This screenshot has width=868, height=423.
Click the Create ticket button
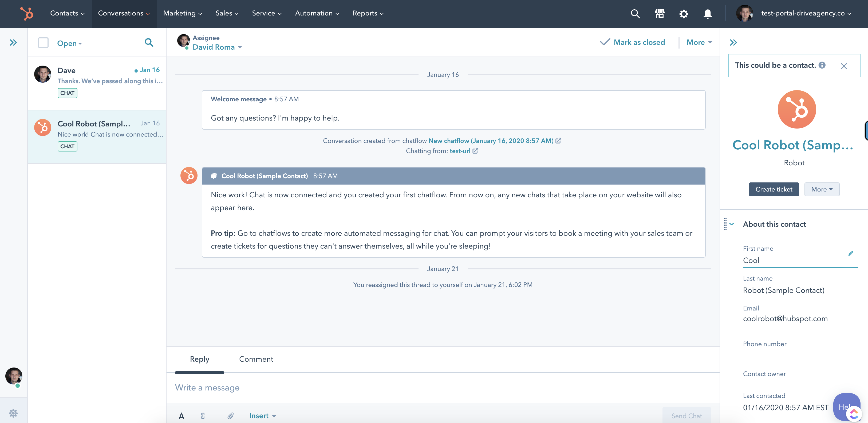(774, 189)
